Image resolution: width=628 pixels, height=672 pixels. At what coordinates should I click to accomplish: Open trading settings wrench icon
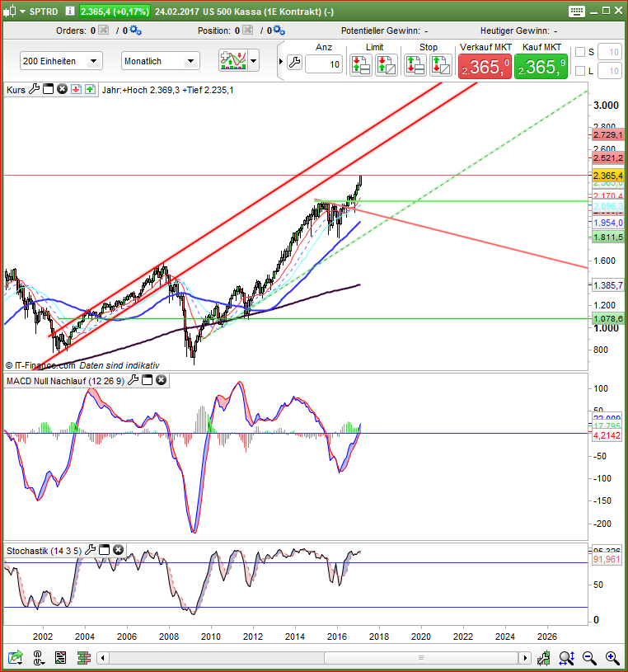pyautogui.click(x=295, y=62)
